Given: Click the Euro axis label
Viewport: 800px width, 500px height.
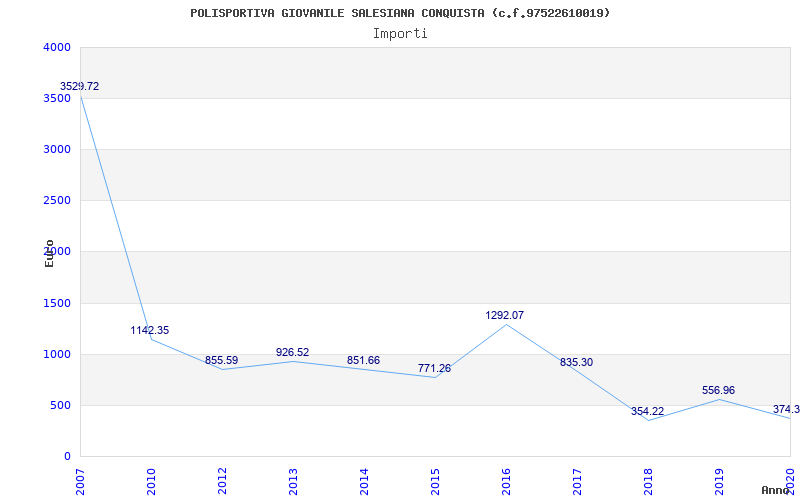Looking at the screenshot, I should [49, 254].
